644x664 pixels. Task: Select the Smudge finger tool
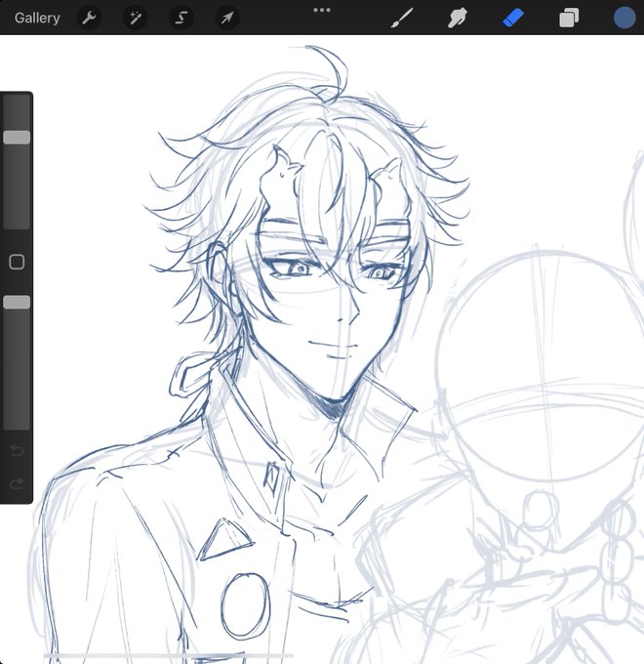point(458,19)
